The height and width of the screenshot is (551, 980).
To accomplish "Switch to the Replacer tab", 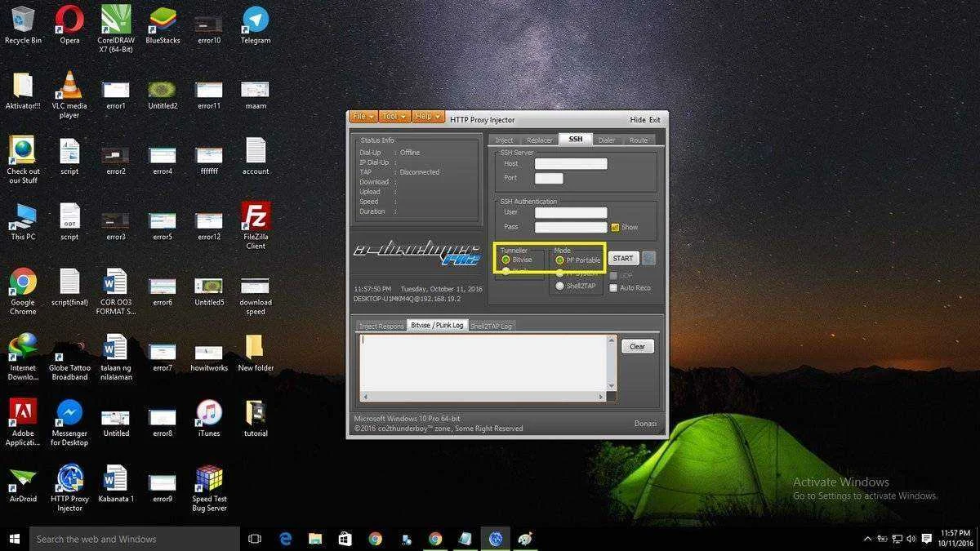I will pos(539,140).
